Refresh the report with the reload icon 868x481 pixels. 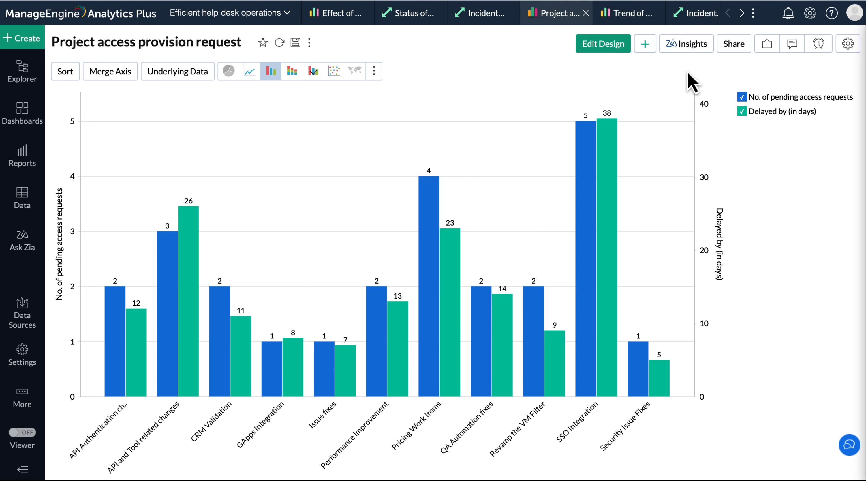coord(280,43)
